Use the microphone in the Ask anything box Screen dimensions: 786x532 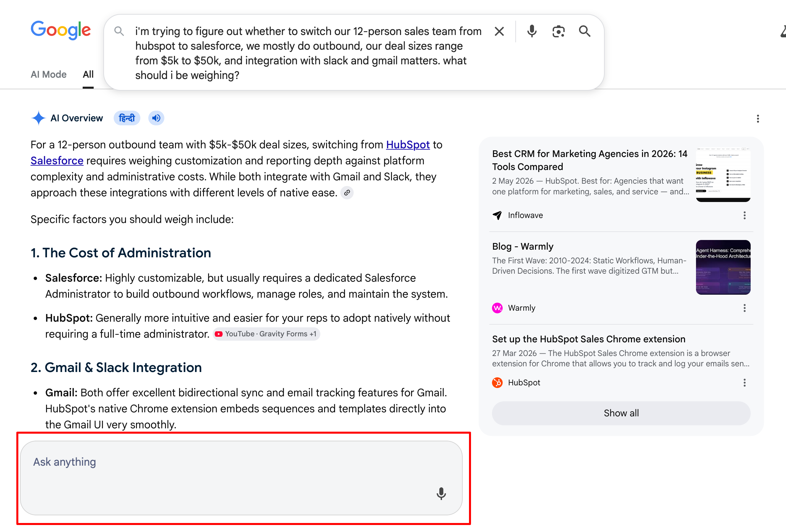click(x=441, y=493)
